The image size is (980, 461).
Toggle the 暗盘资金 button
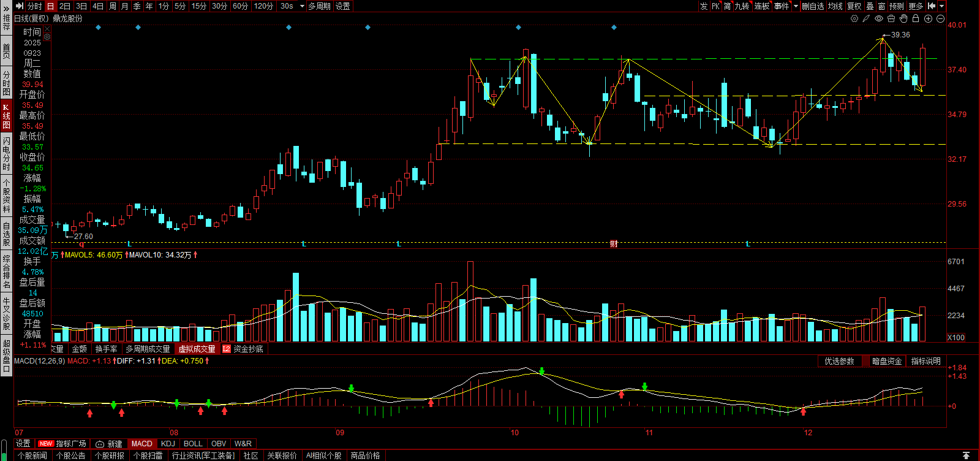click(x=887, y=361)
